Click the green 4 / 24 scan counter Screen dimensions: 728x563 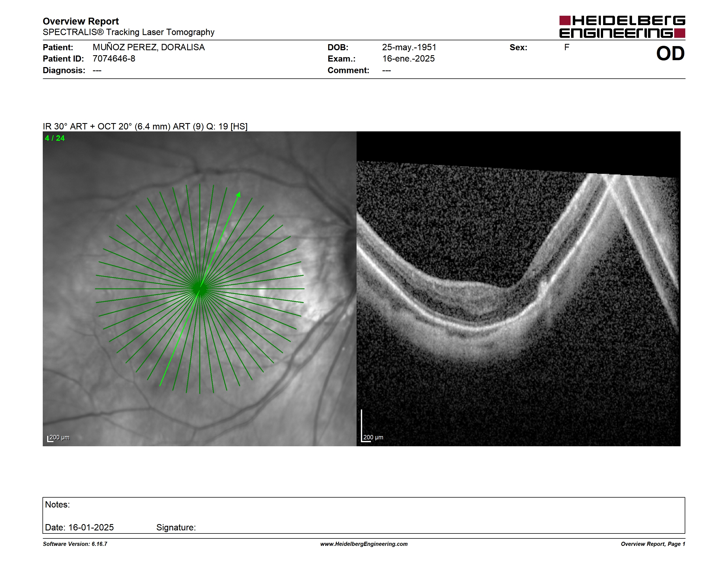55,138
